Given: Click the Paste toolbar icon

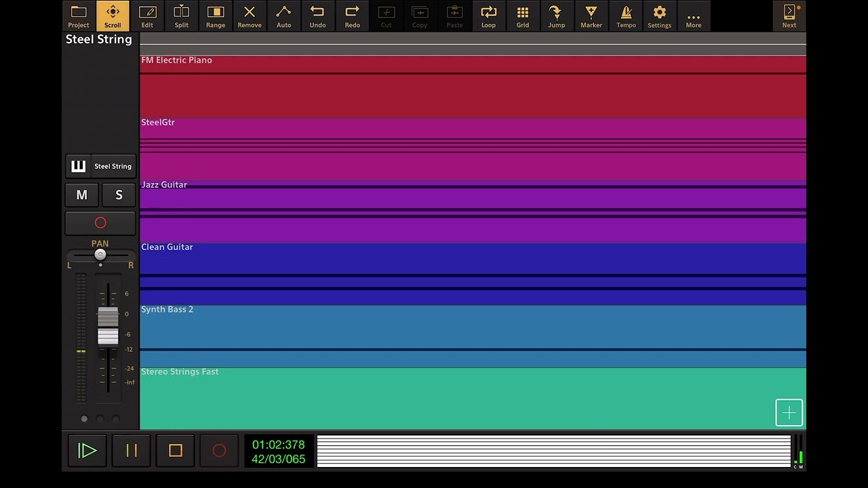Looking at the screenshot, I should click(x=454, y=16).
